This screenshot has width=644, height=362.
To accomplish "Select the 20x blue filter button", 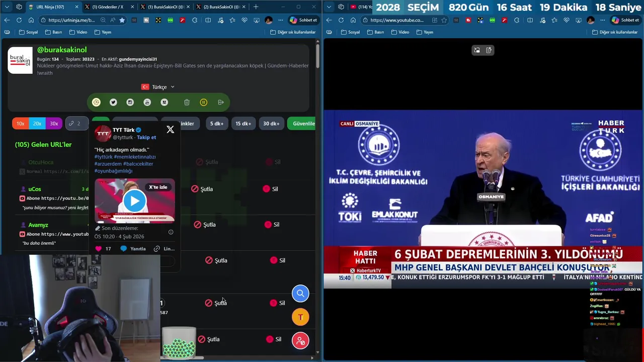I will [37, 124].
